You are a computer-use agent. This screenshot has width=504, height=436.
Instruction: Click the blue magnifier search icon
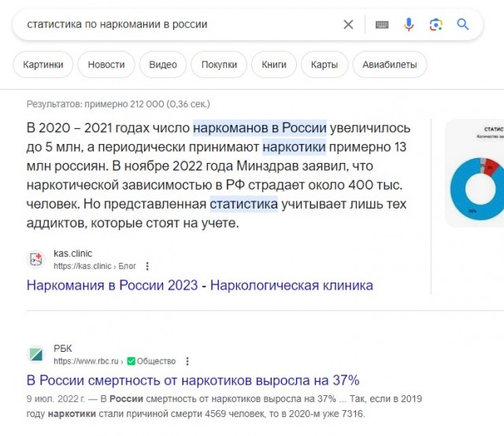click(x=463, y=24)
